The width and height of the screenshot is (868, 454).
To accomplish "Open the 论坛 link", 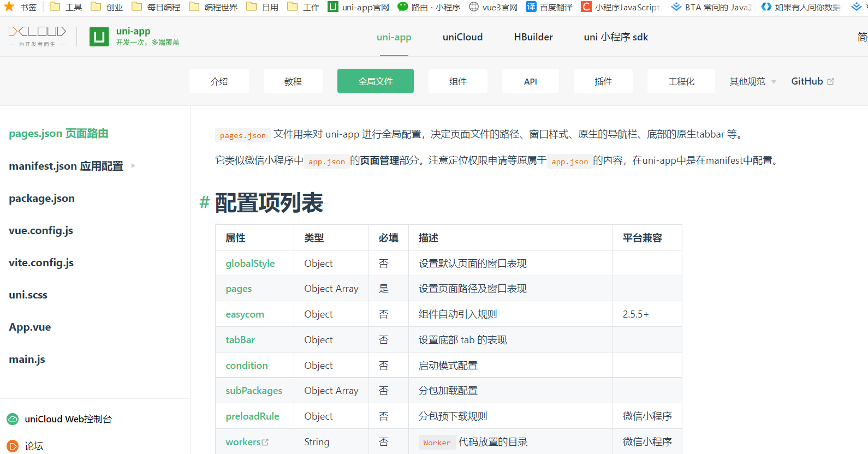I will (x=34, y=446).
